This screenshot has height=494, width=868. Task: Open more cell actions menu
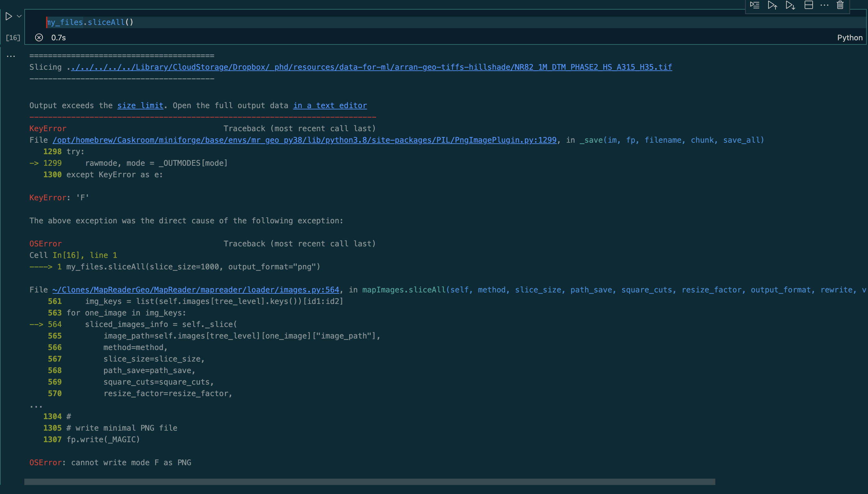click(824, 5)
